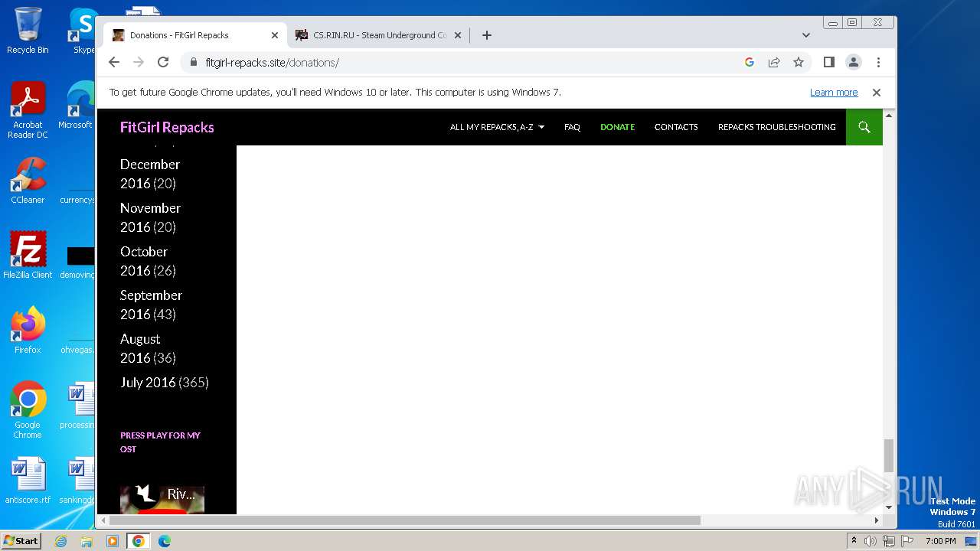
Task: Expand ALL MY REPACKS, A-Z menu
Action: (497, 127)
